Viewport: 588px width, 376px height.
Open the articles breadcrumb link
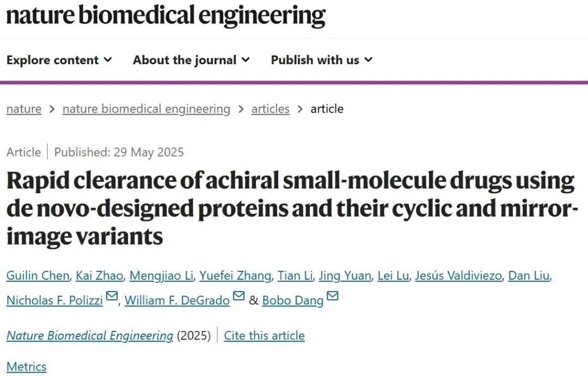tap(271, 109)
